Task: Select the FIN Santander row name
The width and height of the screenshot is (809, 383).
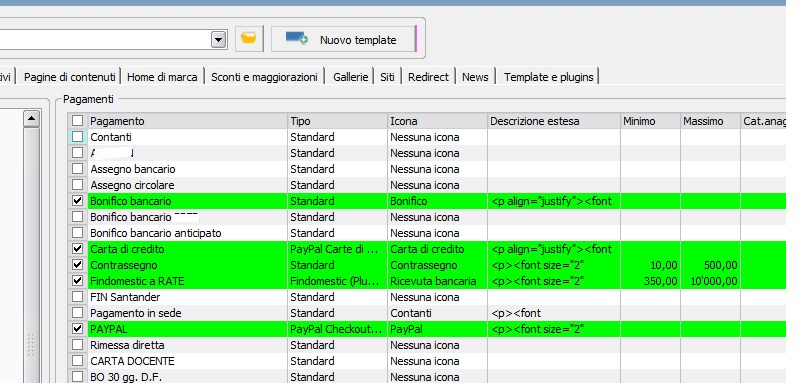Action: (125, 297)
